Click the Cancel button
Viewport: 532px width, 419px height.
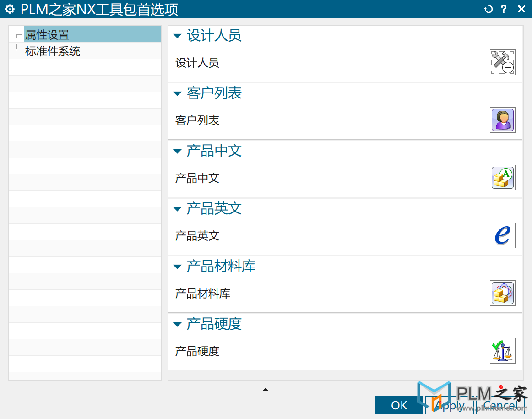click(x=500, y=405)
